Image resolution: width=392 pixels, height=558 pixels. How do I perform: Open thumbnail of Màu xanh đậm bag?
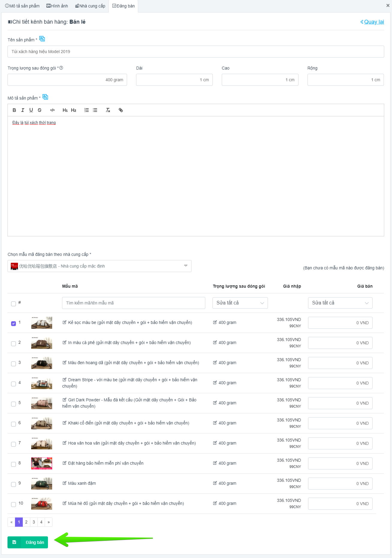[x=42, y=484]
